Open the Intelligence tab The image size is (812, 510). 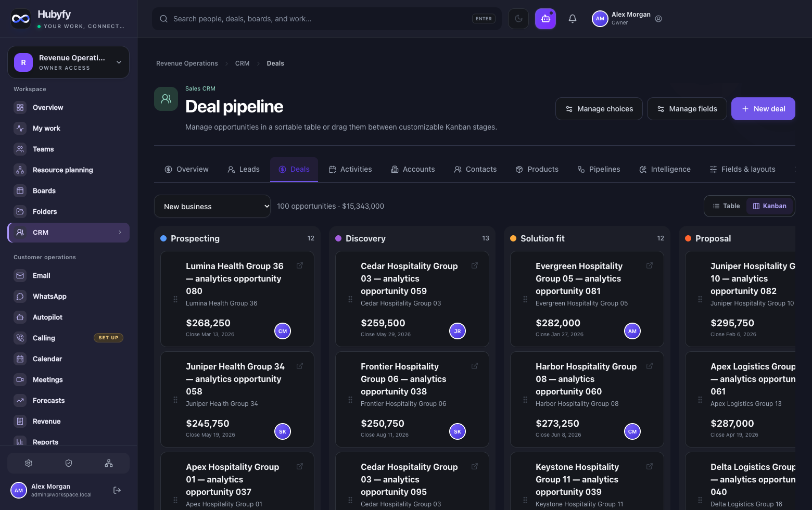pyautogui.click(x=665, y=169)
